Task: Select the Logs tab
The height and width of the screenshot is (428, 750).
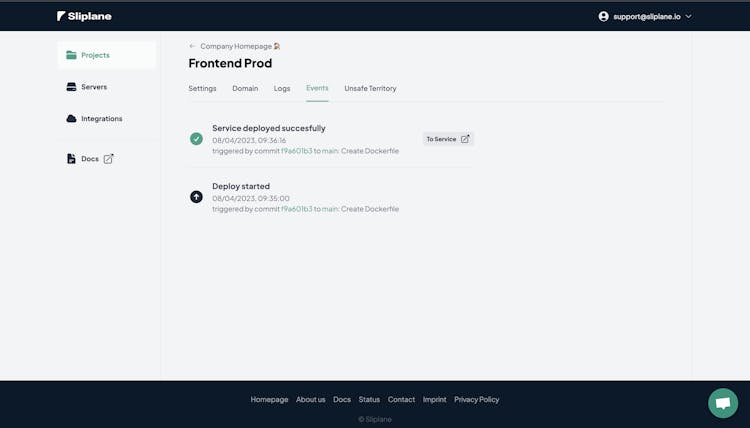Action: pyautogui.click(x=282, y=88)
